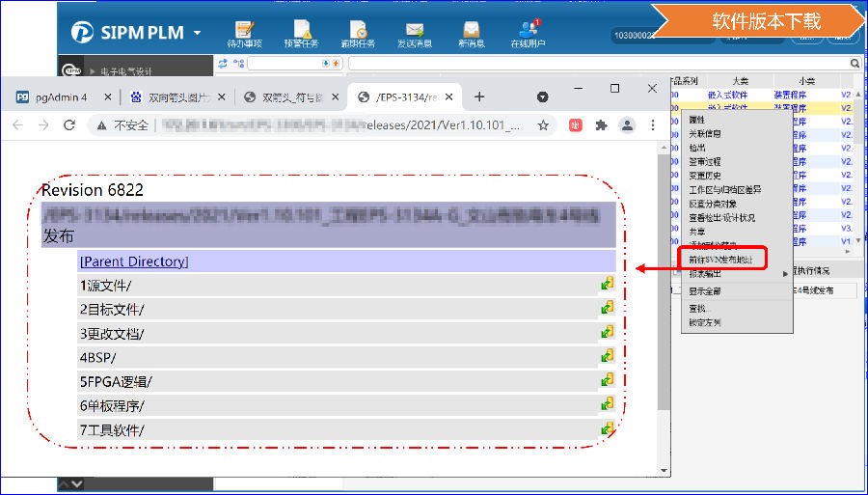This screenshot has height=495, width=868.
Task: Click the browser page vertical scrollbar
Action: [x=663, y=289]
